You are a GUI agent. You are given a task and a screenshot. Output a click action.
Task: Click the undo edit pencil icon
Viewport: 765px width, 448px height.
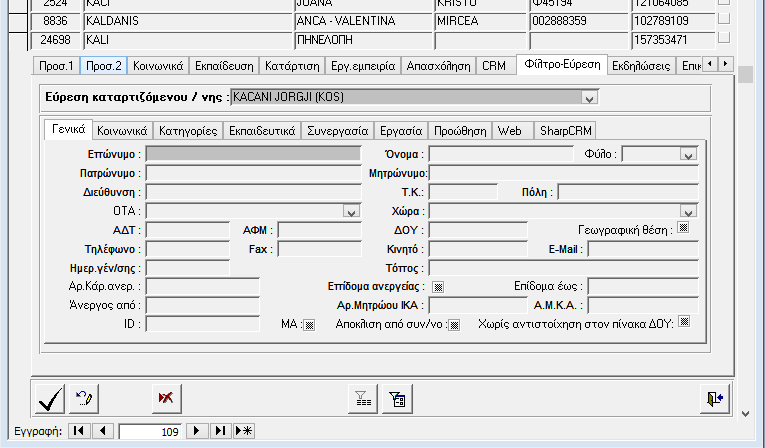pyautogui.click(x=83, y=398)
